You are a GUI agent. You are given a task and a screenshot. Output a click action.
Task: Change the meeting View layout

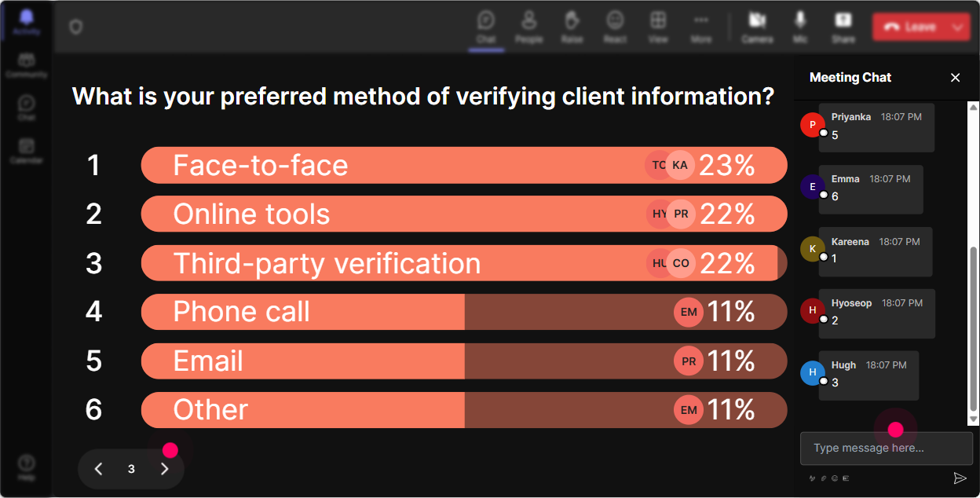tap(658, 27)
